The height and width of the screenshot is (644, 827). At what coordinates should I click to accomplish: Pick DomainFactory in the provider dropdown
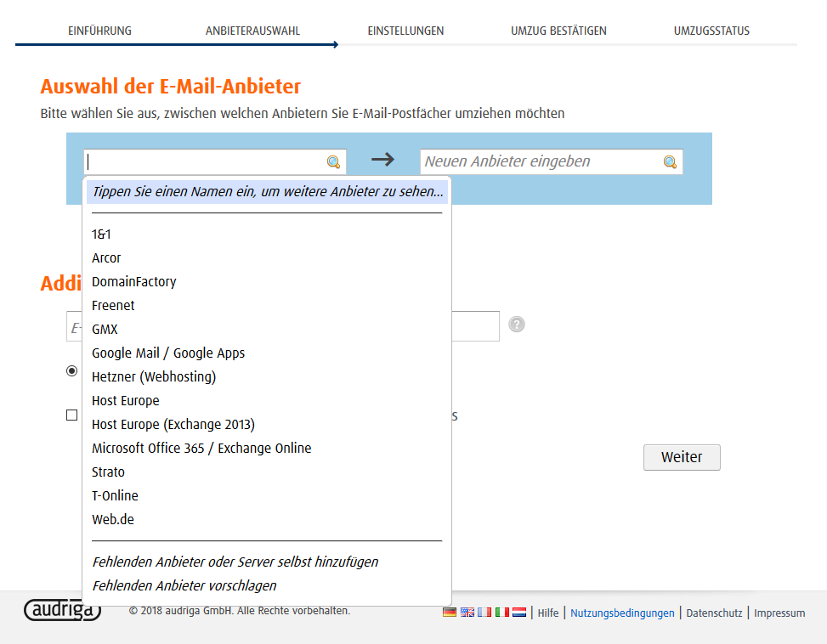pos(267,282)
